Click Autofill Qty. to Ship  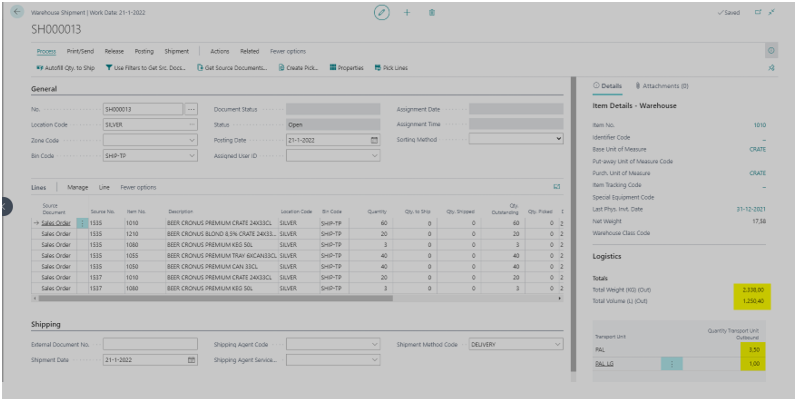click(66, 67)
